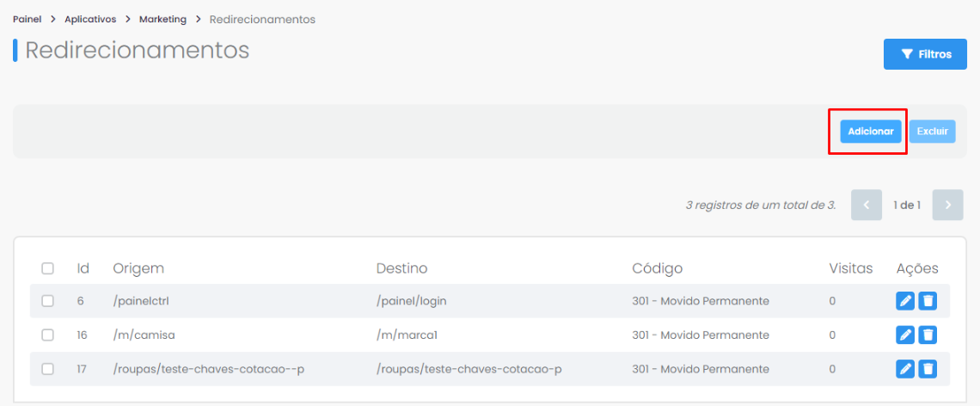This screenshot has height=406, width=980.
Task: Click the Adicionar button
Action: coord(871,132)
